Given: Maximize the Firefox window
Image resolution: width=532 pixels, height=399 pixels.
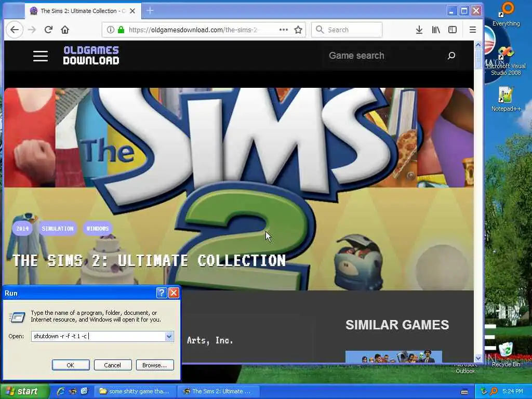Looking at the screenshot, I should point(464,11).
